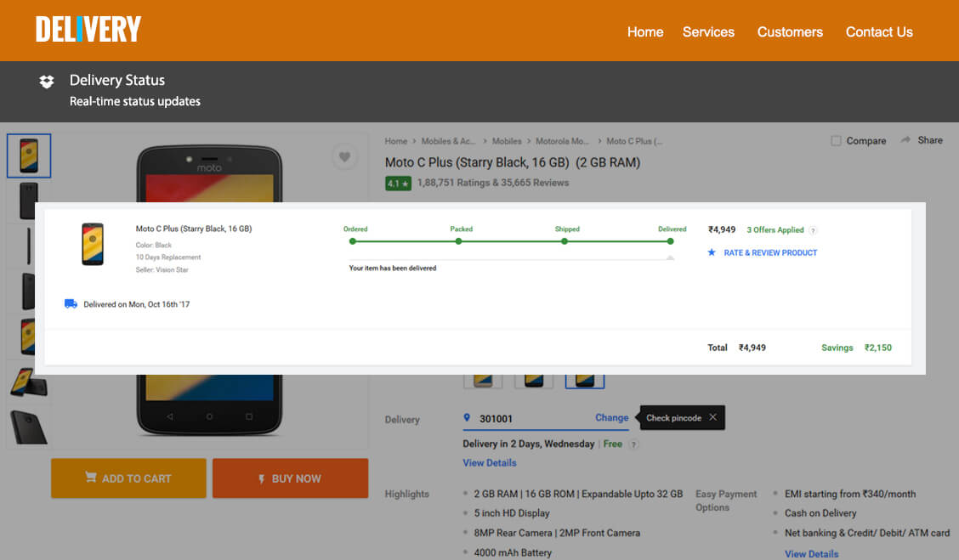Click the offers help question icon
Image resolution: width=959 pixels, height=560 pixels.
(x=813, y=230)
